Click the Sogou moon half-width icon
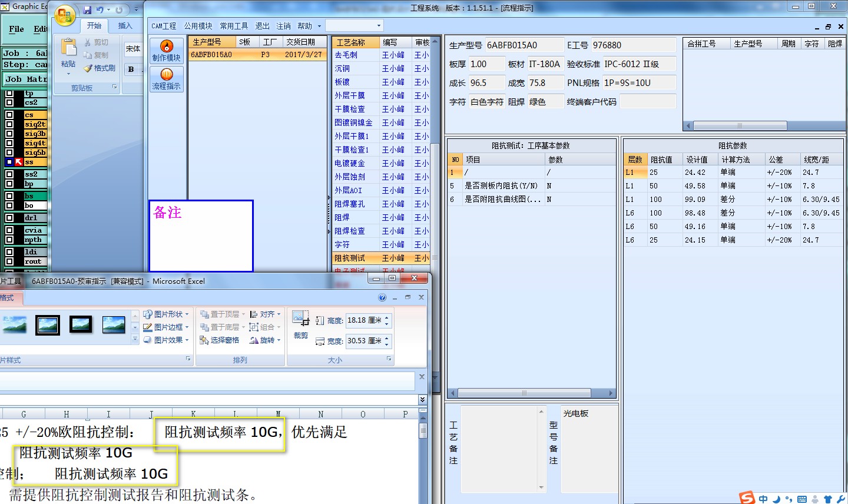Viewport: 848px width, 504px height. coord(776,499)
